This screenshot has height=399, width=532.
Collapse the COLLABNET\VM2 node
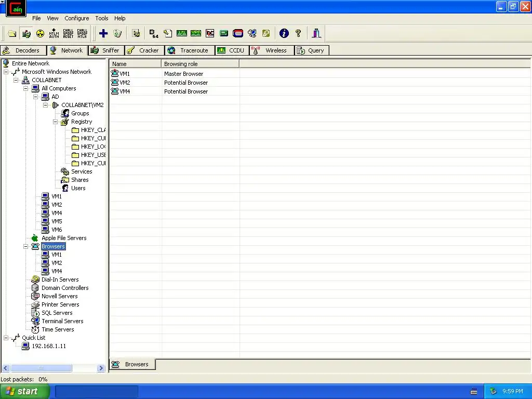pos(46,105)
